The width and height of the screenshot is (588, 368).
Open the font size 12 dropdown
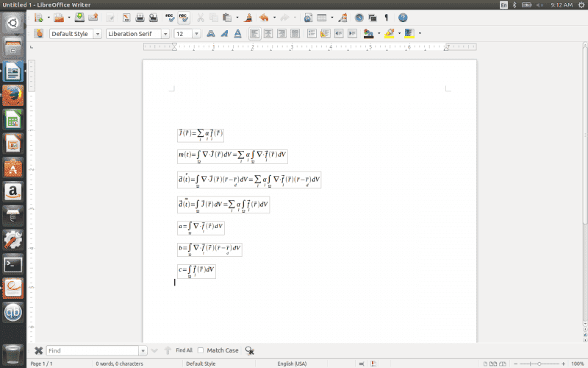[197, 34]
